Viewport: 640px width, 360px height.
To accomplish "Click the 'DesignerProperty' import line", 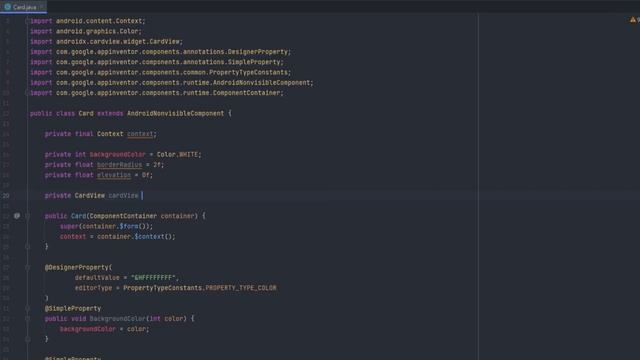I will pyautogui.click(x=160, y=52).
